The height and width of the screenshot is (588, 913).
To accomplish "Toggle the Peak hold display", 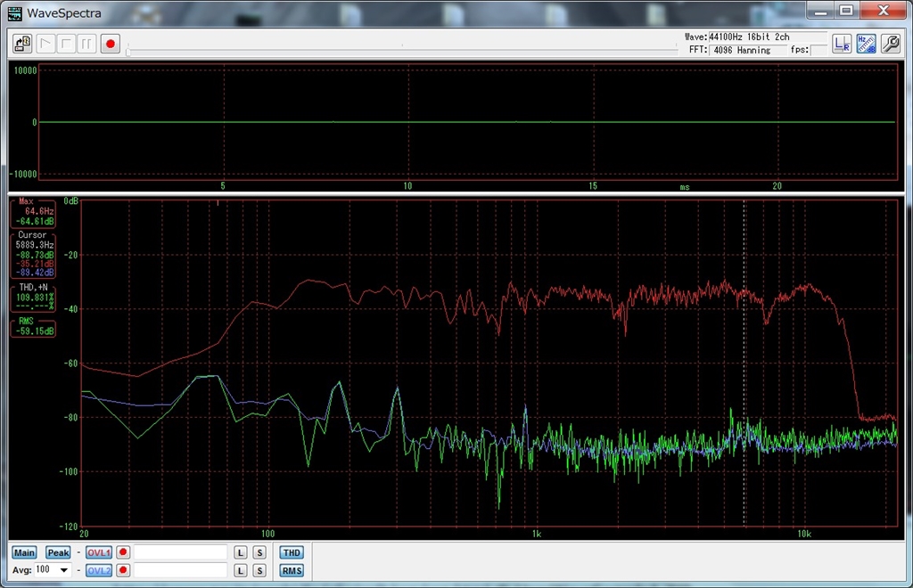I will 58,552.
